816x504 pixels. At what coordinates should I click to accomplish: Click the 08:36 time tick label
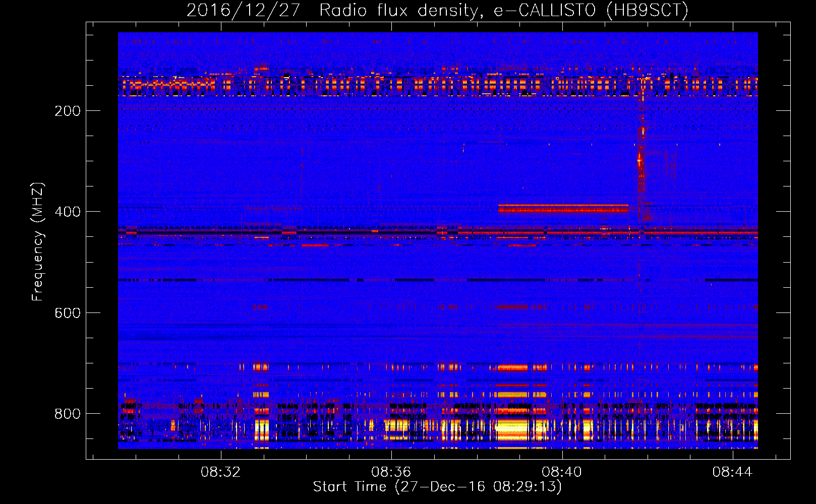coord(391,472)
